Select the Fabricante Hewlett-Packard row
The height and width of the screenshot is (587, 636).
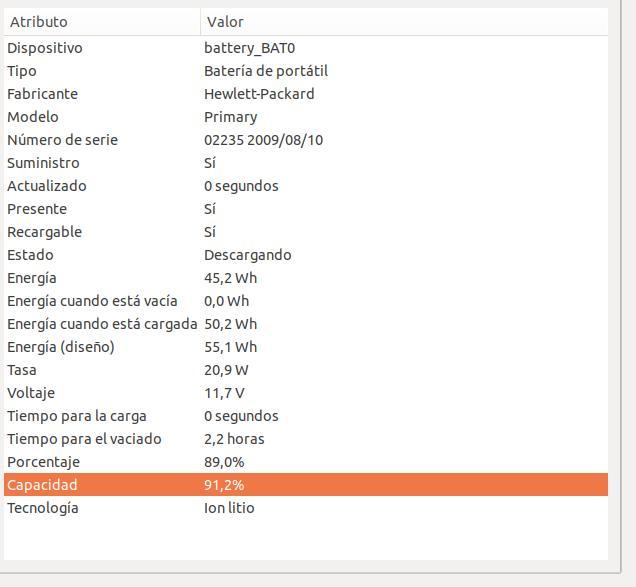point(306,94)
